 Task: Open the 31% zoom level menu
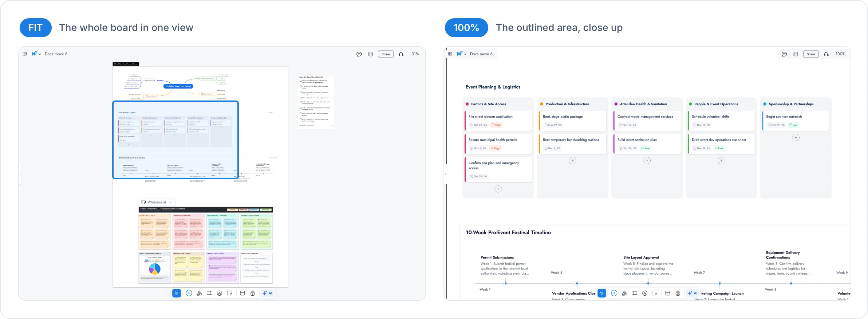click(x=415, y=54)
